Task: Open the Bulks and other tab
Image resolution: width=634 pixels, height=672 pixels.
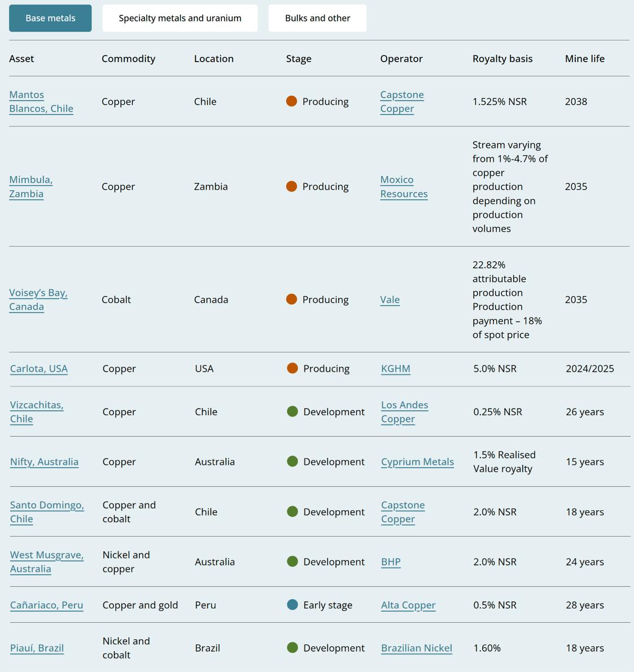Action: click(317, 18)
